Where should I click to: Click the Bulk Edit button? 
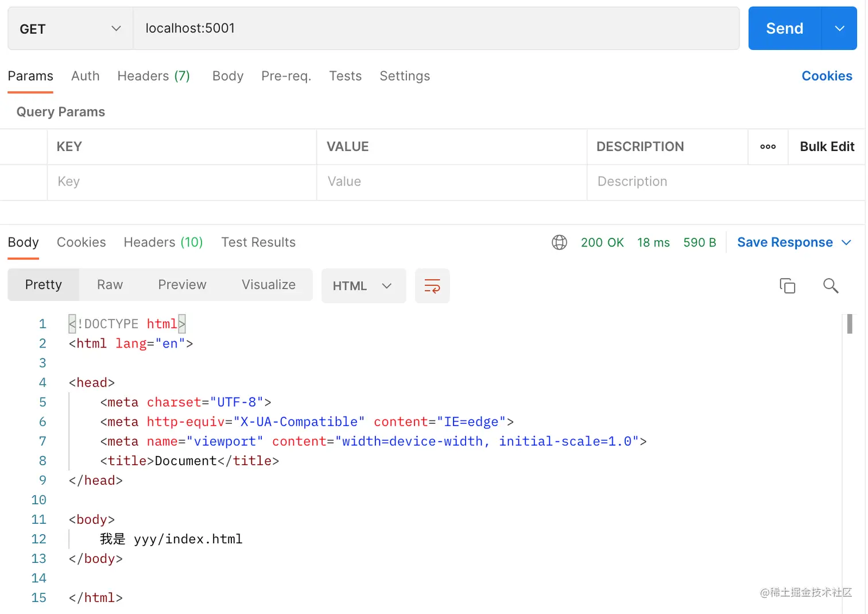point(827,147)
